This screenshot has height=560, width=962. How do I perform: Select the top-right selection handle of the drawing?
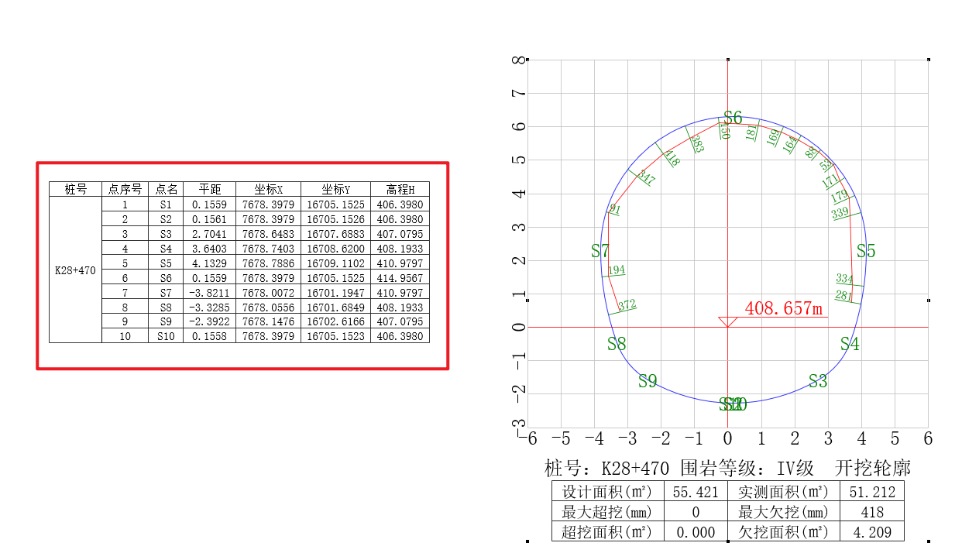tap(929, 59)
